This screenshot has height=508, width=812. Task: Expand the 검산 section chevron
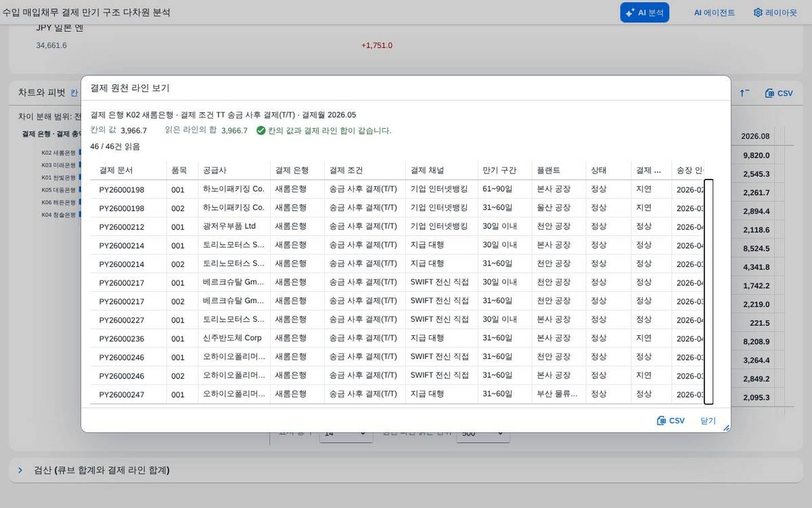click(20, 470)
